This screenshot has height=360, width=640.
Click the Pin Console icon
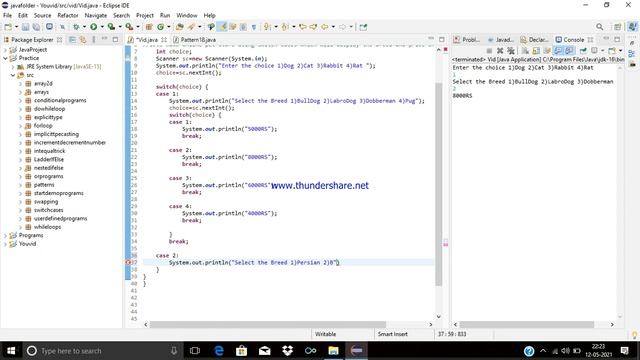(x=583, y=51)
